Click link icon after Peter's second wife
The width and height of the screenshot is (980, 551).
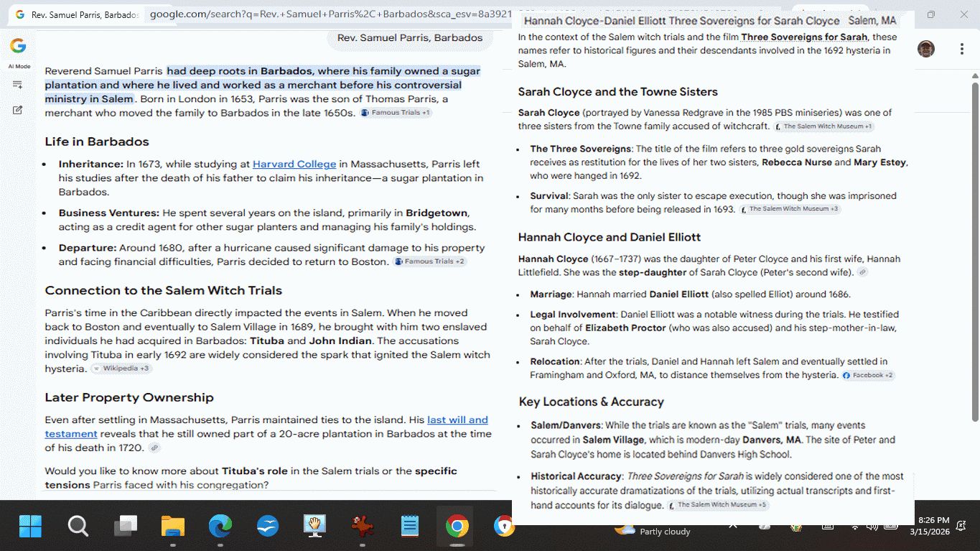pyautogui.click(x=862, y=272)
